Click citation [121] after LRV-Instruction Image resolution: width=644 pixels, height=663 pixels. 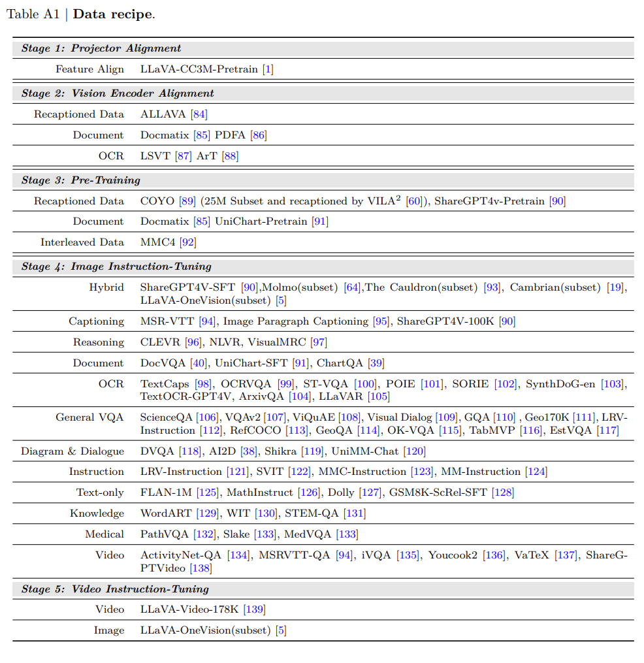tap(238, 472)
